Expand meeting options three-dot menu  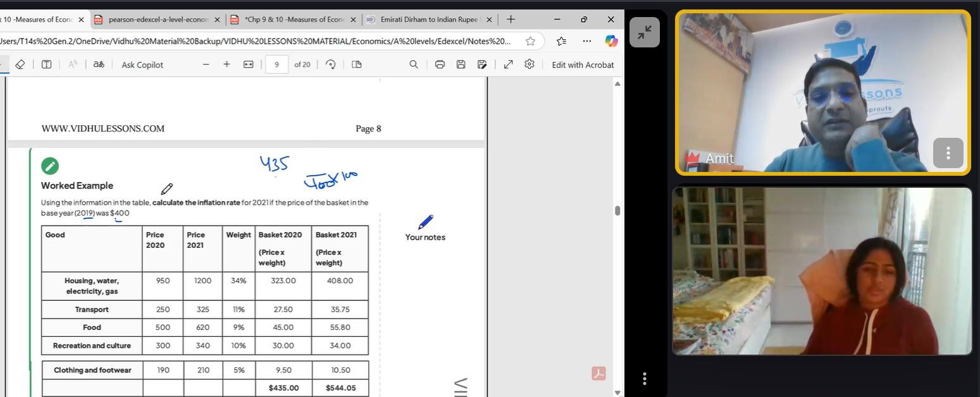pos(644,379)
